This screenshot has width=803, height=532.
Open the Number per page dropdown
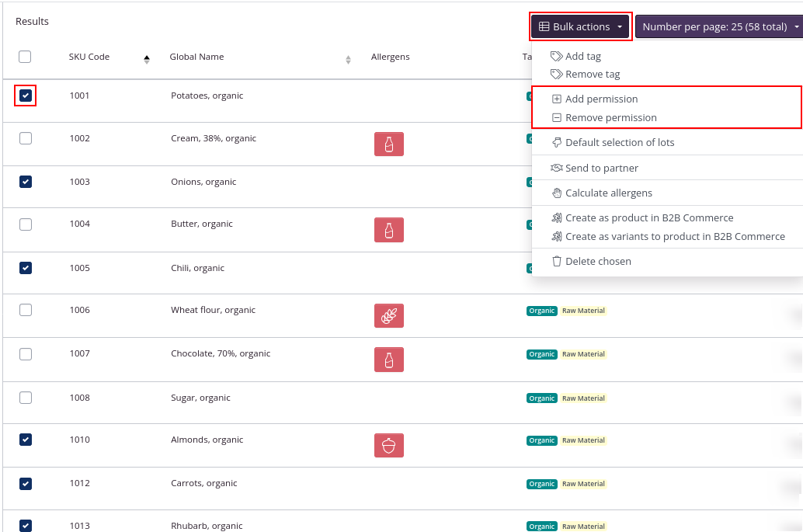(x=718, y=26)
